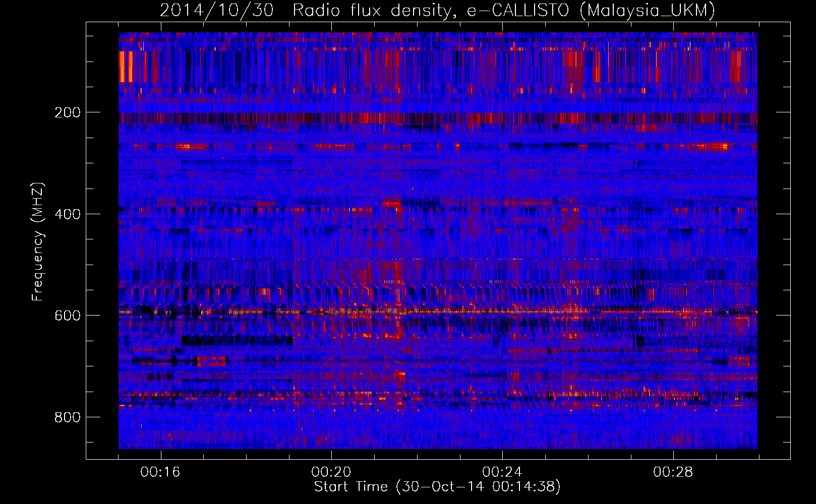This screenshot has width=816, height=504.
Task: Click the 00:24 time tick label
Action: pyautogui.click(x=502, y=472)
